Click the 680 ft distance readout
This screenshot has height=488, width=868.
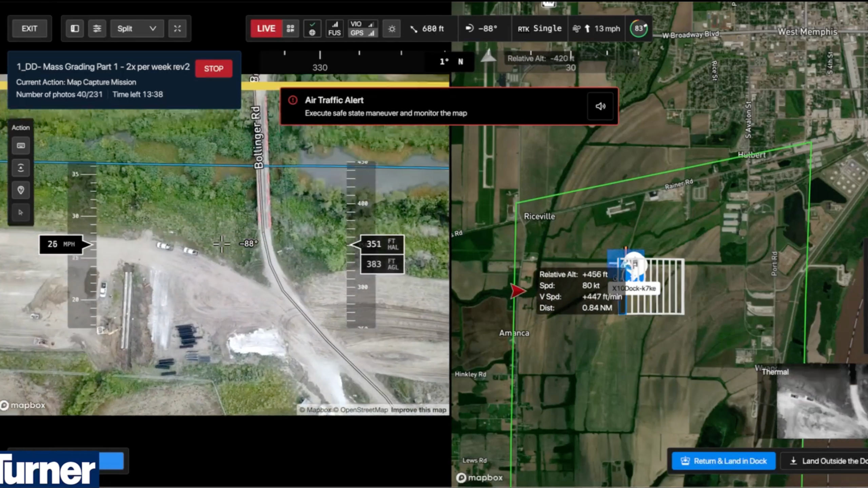pyautogui.click(x=427, y=28)
